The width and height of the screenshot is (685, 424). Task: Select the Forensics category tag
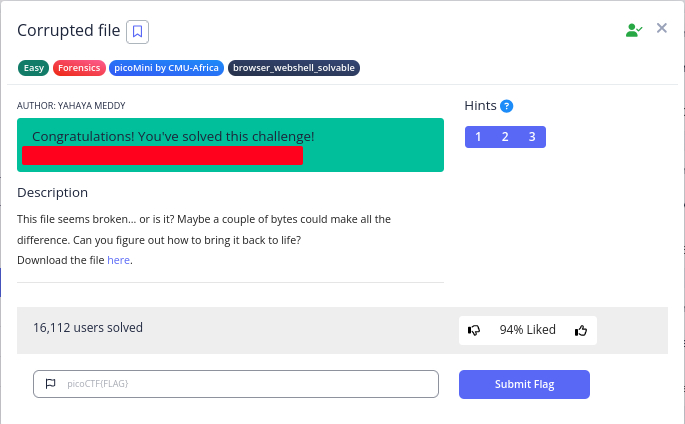[x=79, y=68]
